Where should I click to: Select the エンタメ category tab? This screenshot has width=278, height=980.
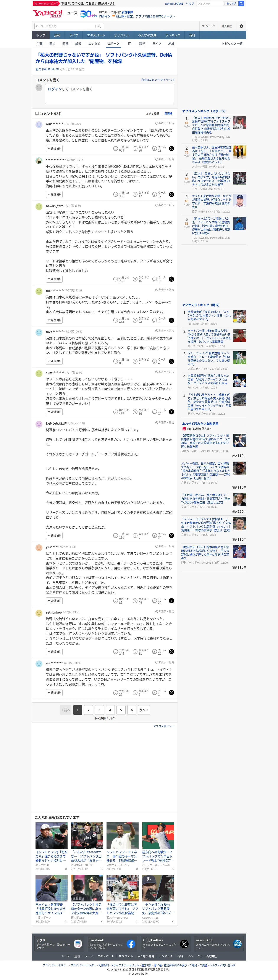coord(94,44)
